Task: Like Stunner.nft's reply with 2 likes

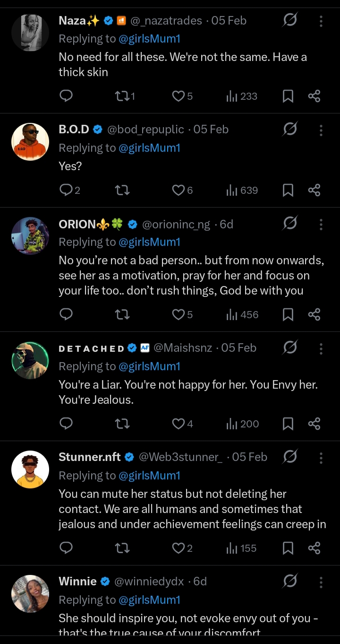Action: click(x=178, y=548)
